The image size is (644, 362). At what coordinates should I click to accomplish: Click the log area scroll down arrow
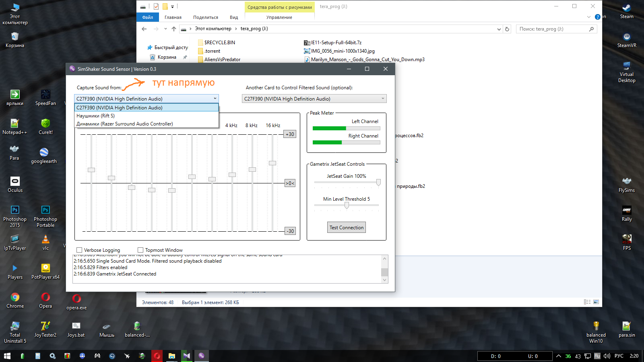pyautogui.click(x=384, y=280)
